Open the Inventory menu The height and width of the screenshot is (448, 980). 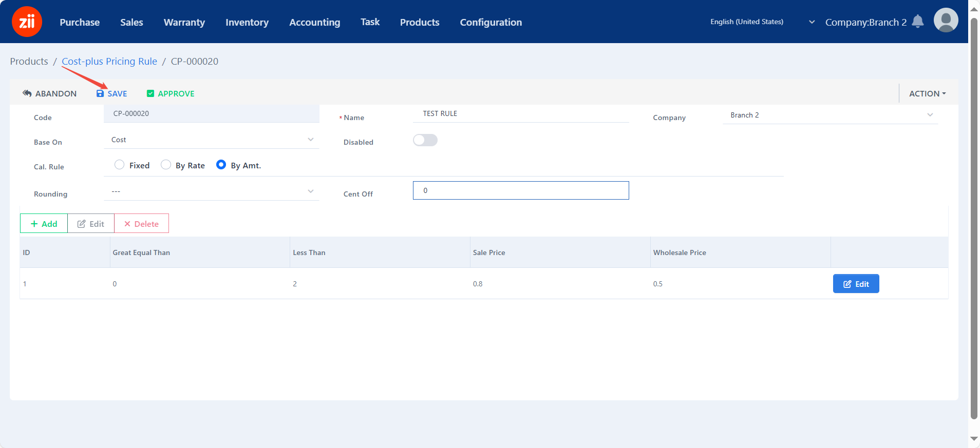[x=247, y=22]
